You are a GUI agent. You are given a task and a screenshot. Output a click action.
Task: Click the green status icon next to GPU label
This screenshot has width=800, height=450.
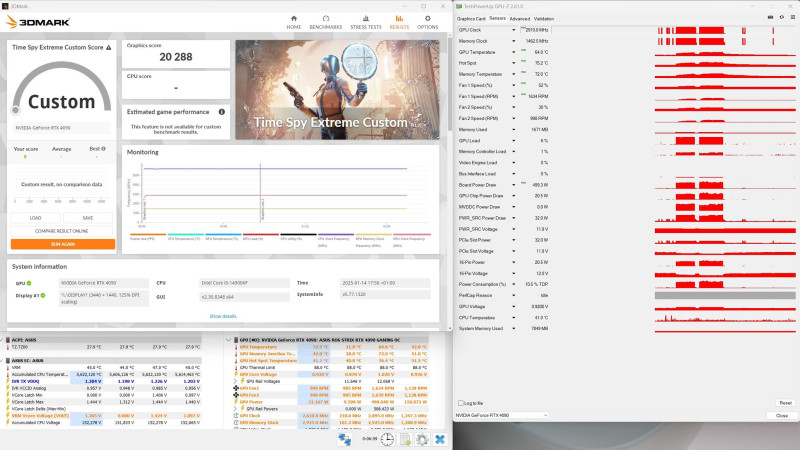pyautogui.click(x=29, y=283)
